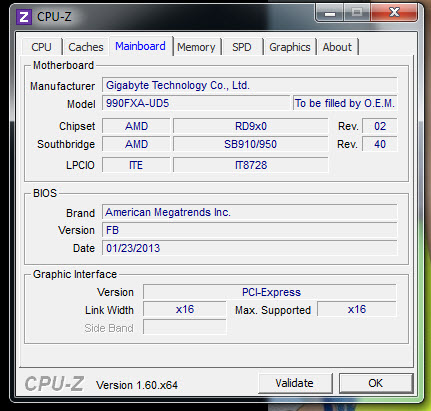
Task: Click the Manufacturer field showing Gigabyte Technology
Action: [250, 85]
